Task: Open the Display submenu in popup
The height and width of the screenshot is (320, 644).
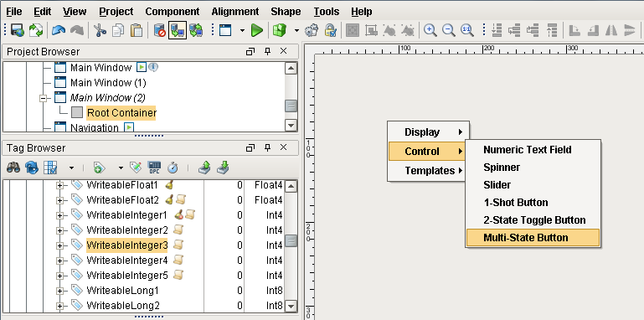Action: [x=428, y=132]
